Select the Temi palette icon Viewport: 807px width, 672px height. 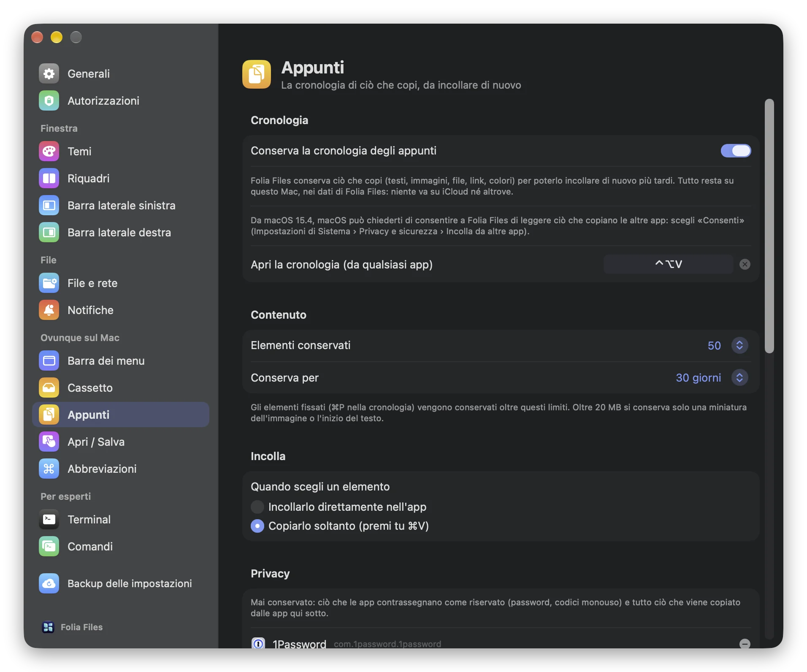point(49,152)
